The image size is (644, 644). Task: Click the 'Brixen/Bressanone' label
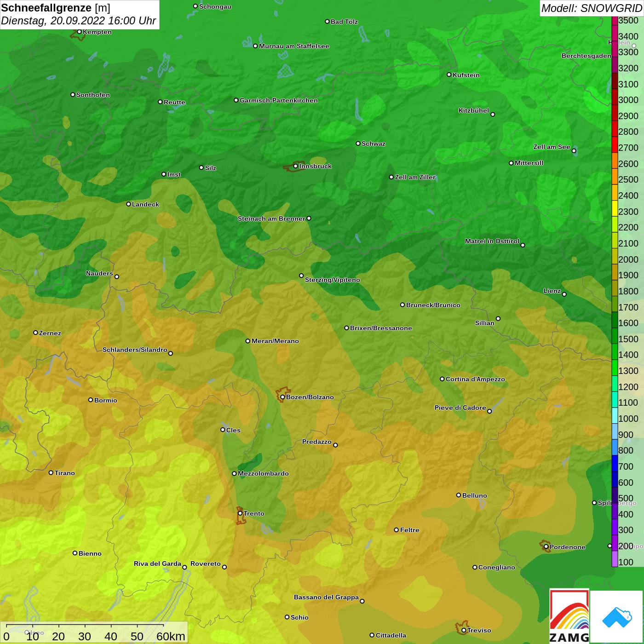tap(381, 328)
